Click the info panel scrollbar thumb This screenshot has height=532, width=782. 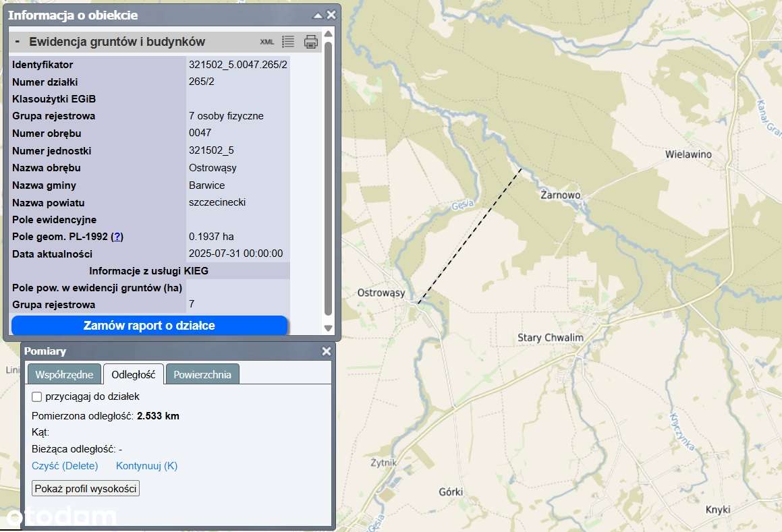(328, 179)
